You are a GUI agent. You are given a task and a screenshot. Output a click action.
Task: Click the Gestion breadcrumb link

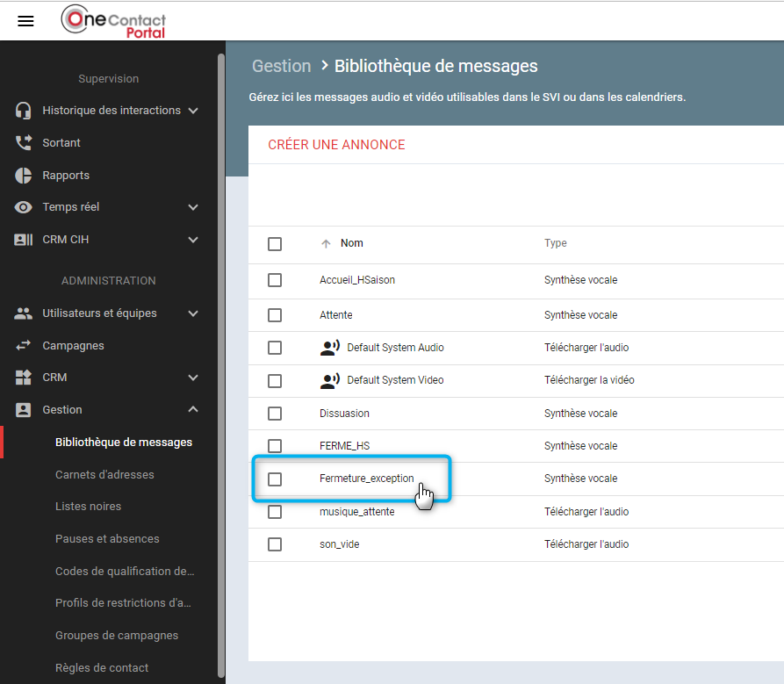coord(282,66)
